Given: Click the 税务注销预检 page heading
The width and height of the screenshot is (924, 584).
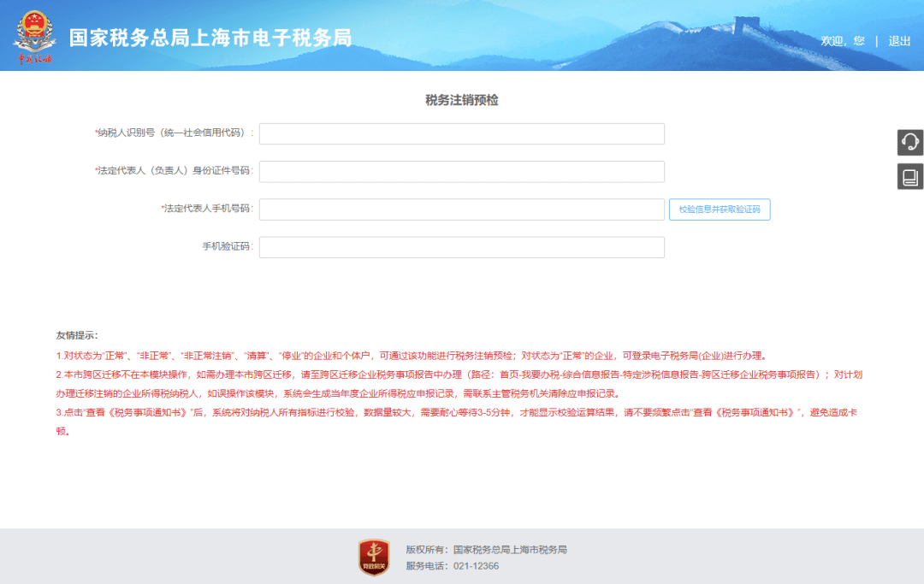Looking at the screenshot, I should (x=462, y=100).
